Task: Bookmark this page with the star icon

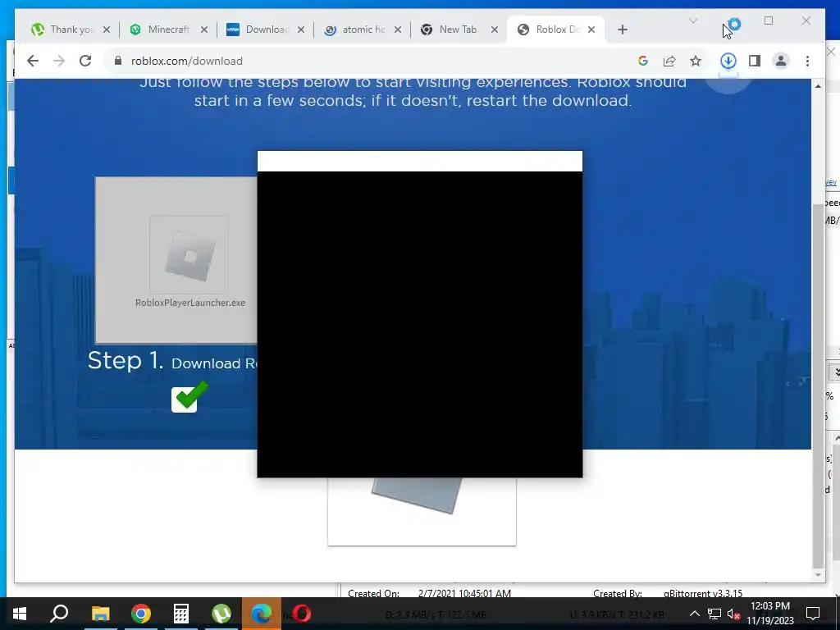Action: [696, 61]
